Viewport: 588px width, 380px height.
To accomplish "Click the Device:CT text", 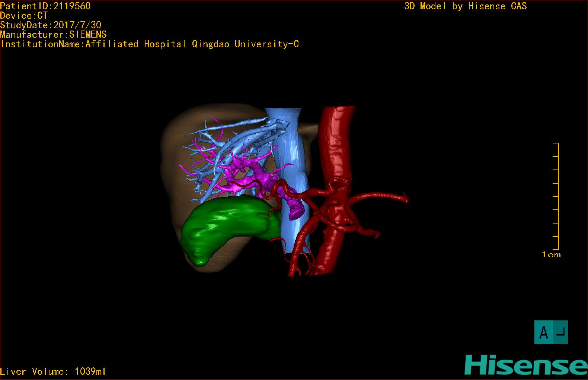I will [24, 16].
